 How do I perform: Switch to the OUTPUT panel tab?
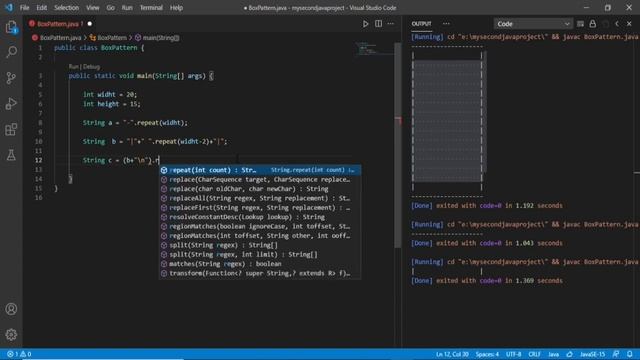[421, 24]
